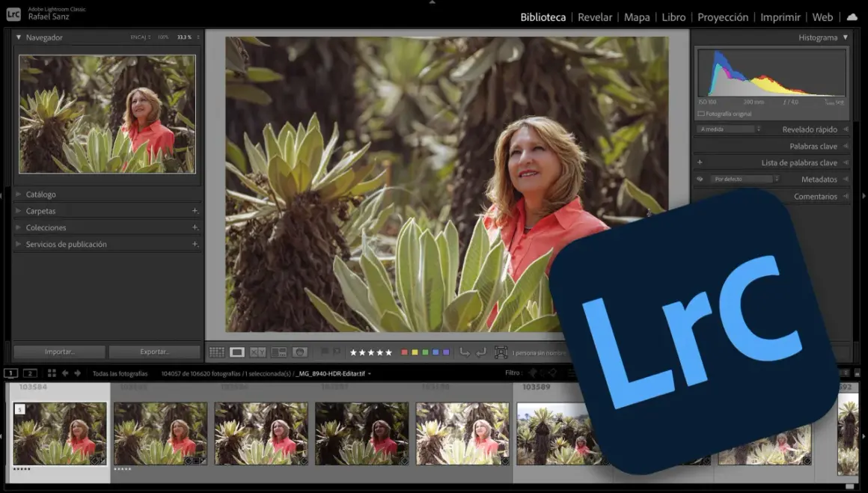Hide top module panel with top arrow
The height and width of the screenshot is (493, 868).
coord(433,2)
